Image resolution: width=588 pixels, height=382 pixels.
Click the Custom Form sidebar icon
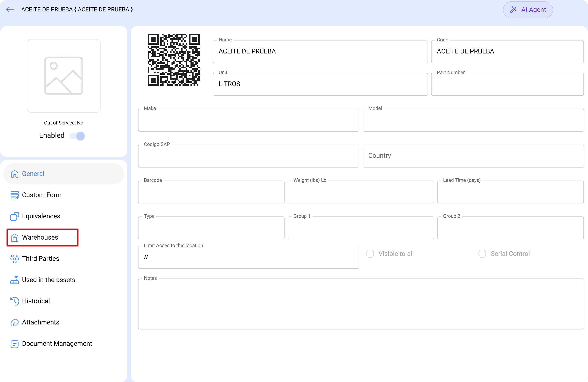tap(14, 195)
